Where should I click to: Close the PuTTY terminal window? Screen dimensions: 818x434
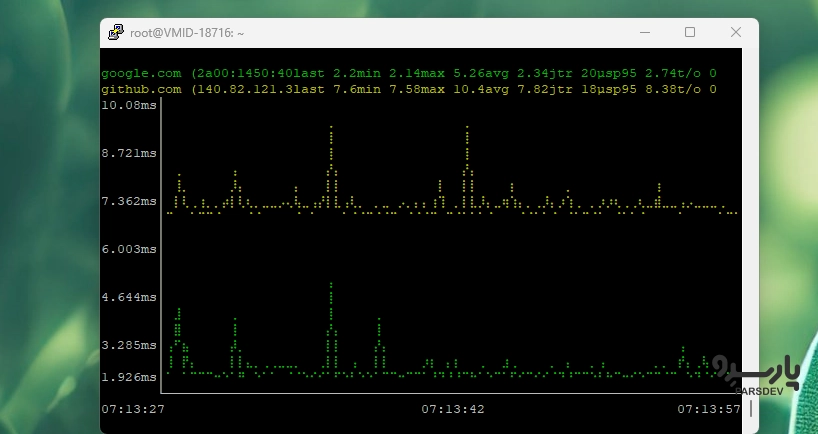736,33
